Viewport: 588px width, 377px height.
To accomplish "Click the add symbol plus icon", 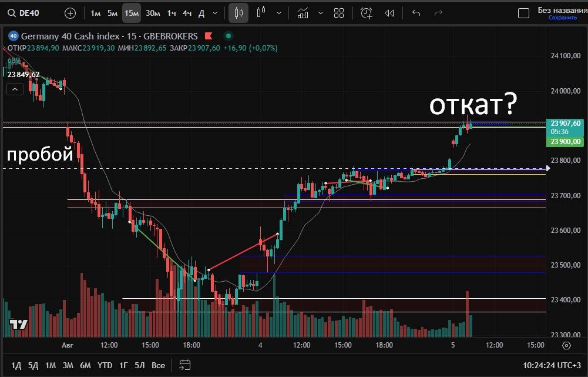I will [70, 13].
